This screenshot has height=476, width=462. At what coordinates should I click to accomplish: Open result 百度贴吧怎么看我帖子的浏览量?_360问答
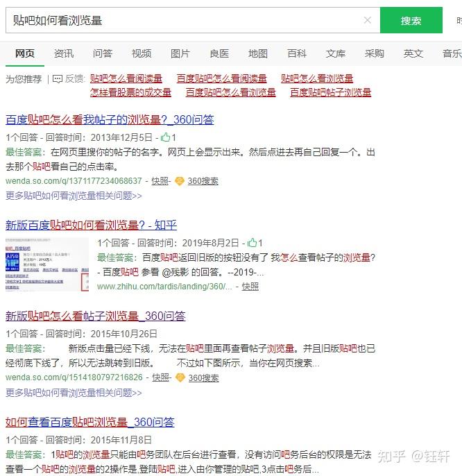click(x=110, y=119)
